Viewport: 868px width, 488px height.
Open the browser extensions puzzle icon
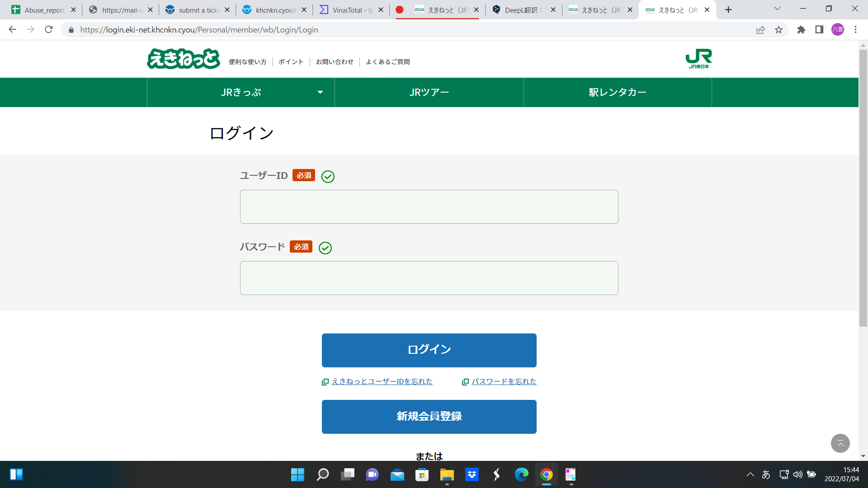801,30
